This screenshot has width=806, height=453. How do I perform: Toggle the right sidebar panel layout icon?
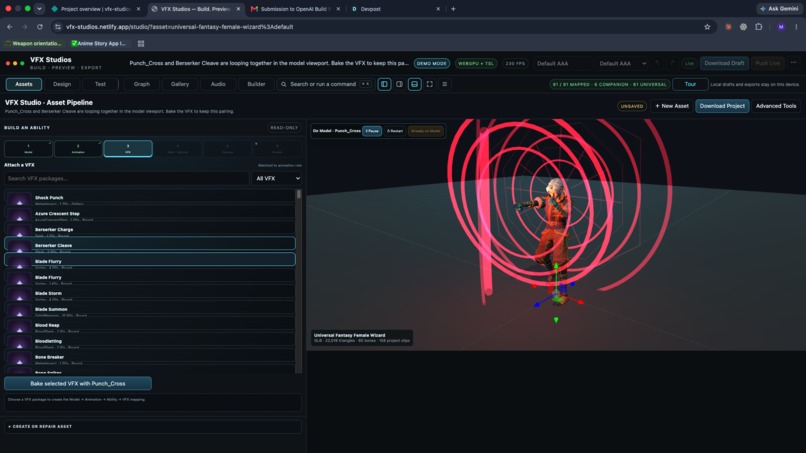[x=399, y=84]
